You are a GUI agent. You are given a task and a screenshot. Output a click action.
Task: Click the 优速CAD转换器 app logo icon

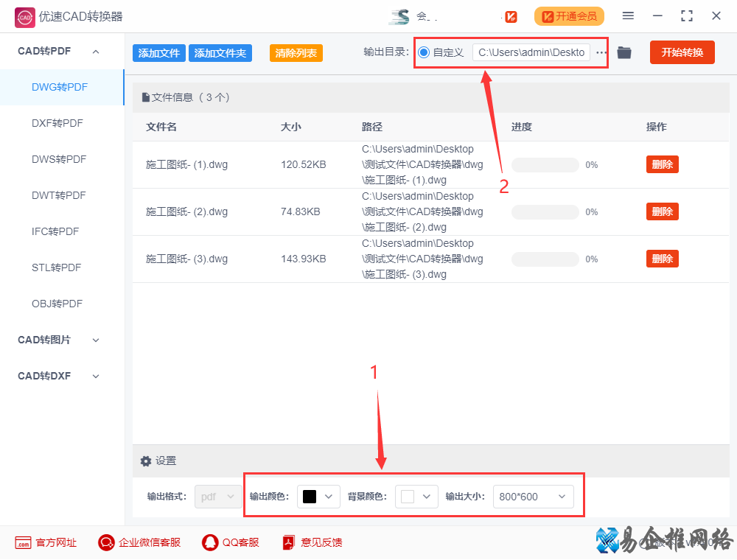pyautogui.click(x=24, y=15)
